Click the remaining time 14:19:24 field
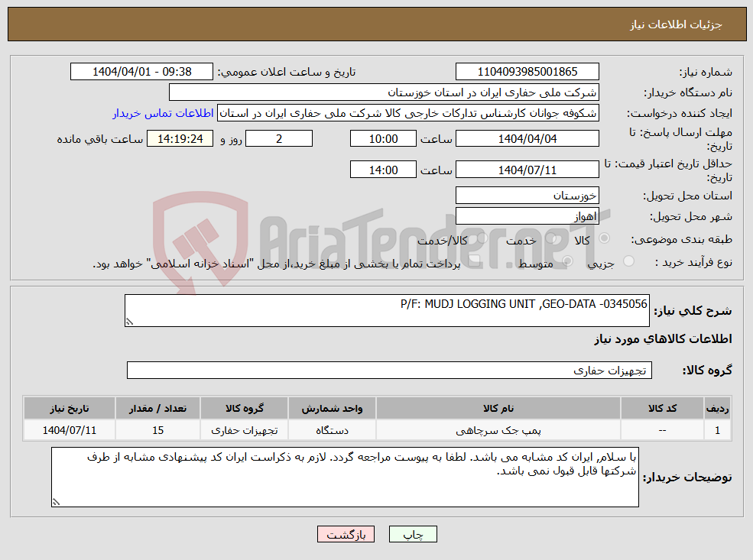This screenshot has height=560, width=753. pos(180,139)
